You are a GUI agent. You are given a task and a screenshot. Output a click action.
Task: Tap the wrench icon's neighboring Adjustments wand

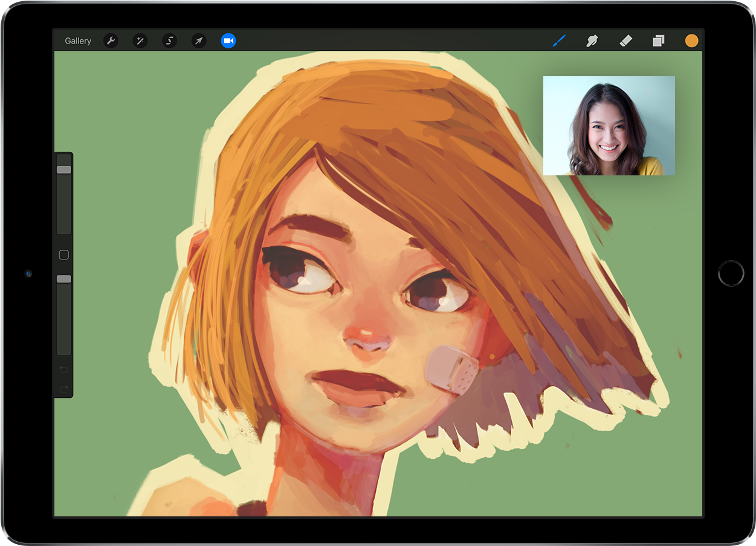tap(140, 41)
